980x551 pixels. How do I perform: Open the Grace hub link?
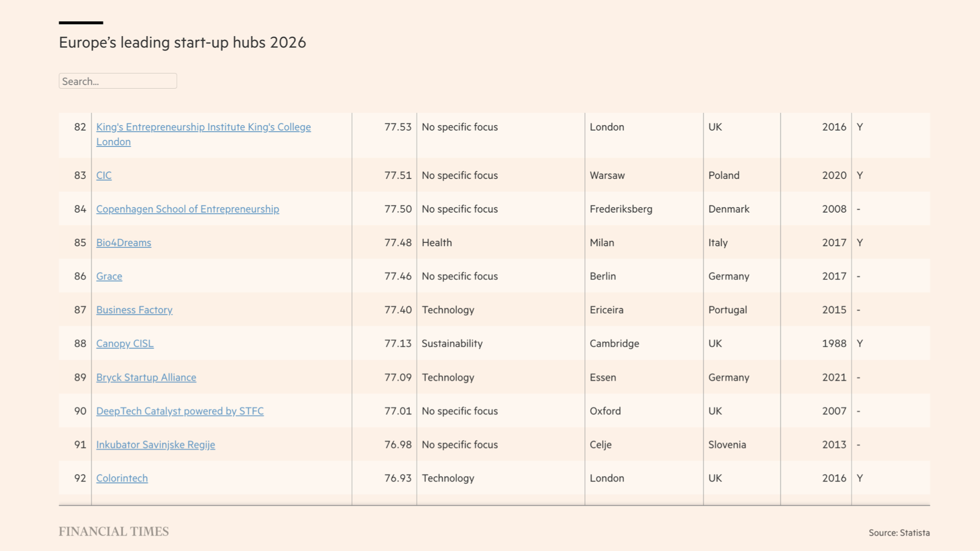109,277
